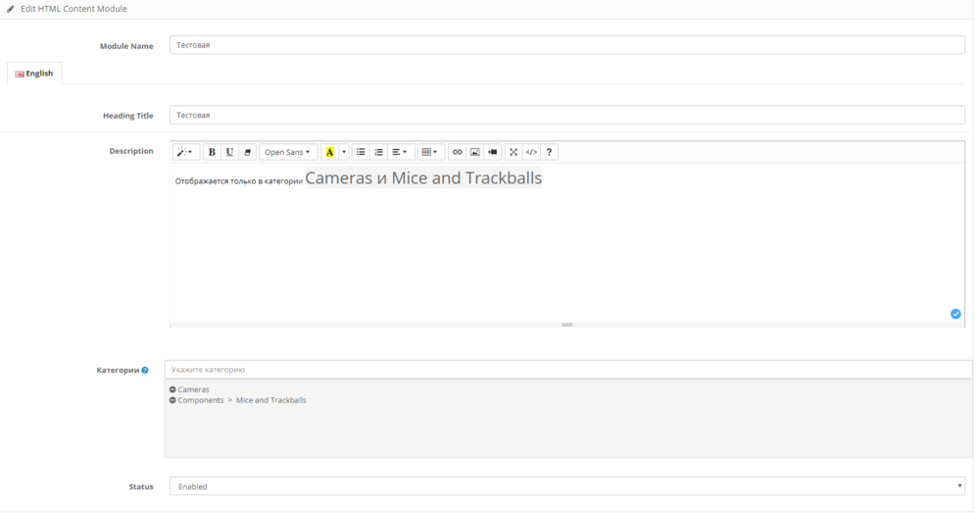This screenshot has height=513, width=980.
Task: Open the Open Sans font dropdown
Action: (x=287, y=152)
